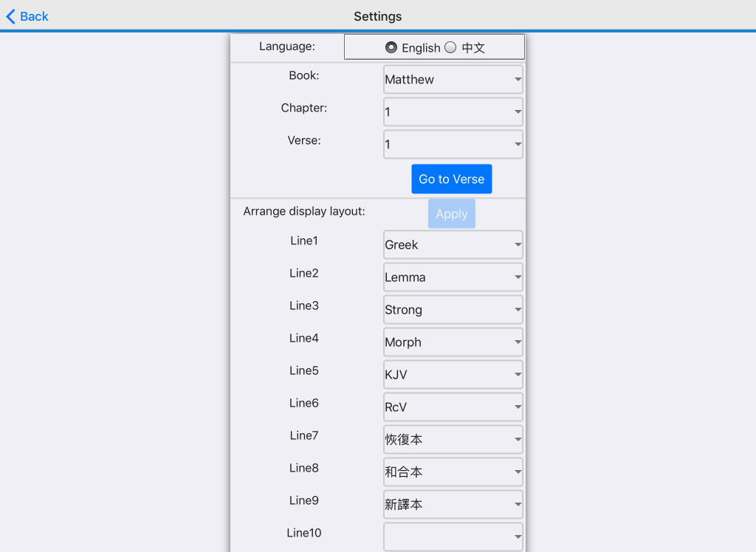756x552 pixels.
Task: Click the Settings title bar text
Action: (x=377, y=15)
